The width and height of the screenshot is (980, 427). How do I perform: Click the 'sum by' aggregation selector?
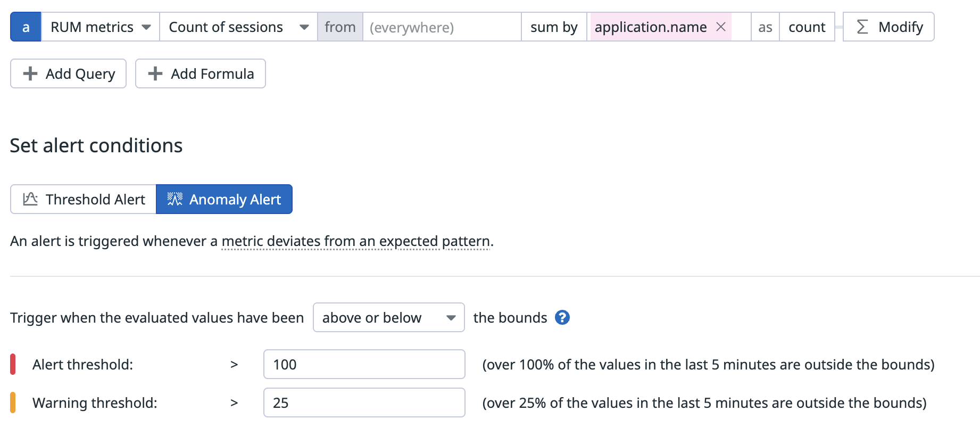[553, 27]
